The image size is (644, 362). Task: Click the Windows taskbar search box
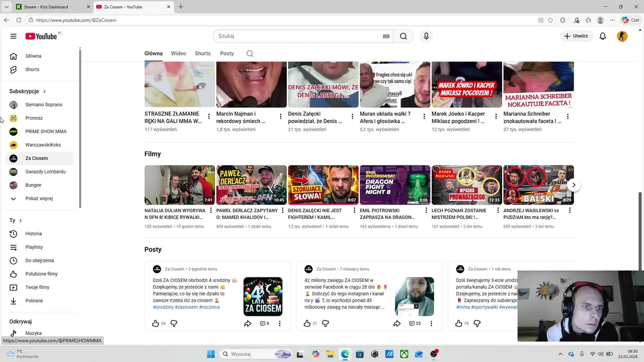(256, 354)
